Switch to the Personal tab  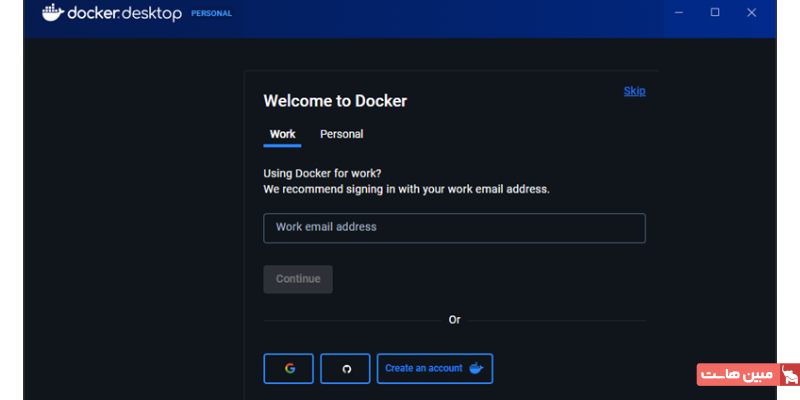click(341, 134)
